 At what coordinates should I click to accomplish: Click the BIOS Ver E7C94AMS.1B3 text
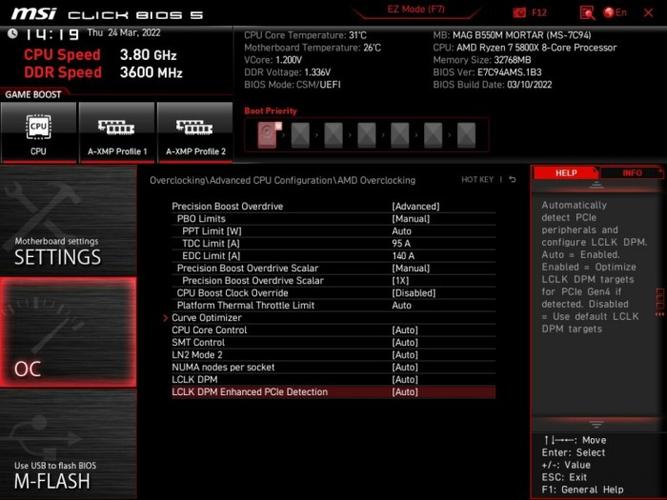(x=487, y=72)
